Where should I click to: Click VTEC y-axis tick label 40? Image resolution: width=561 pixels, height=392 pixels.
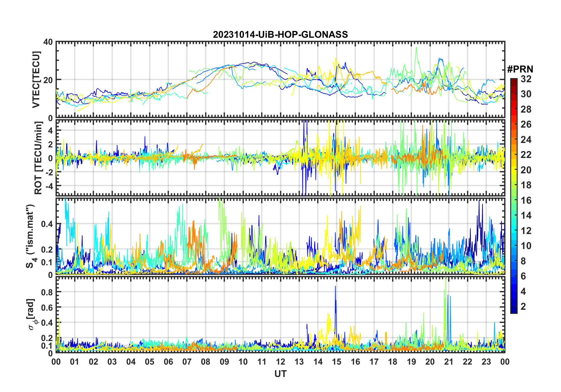[48, 42]
